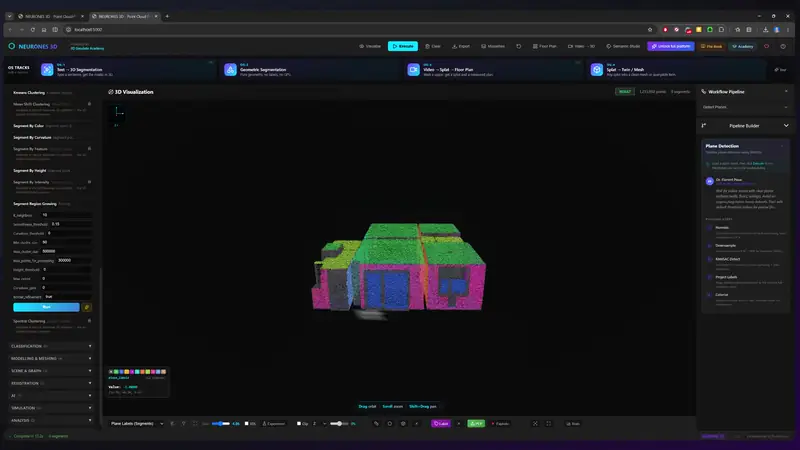Viewport: 800px width, 450px height.
Task: Select Kmeans Clustering in the sidebar
Action: (x=29, y=93)
